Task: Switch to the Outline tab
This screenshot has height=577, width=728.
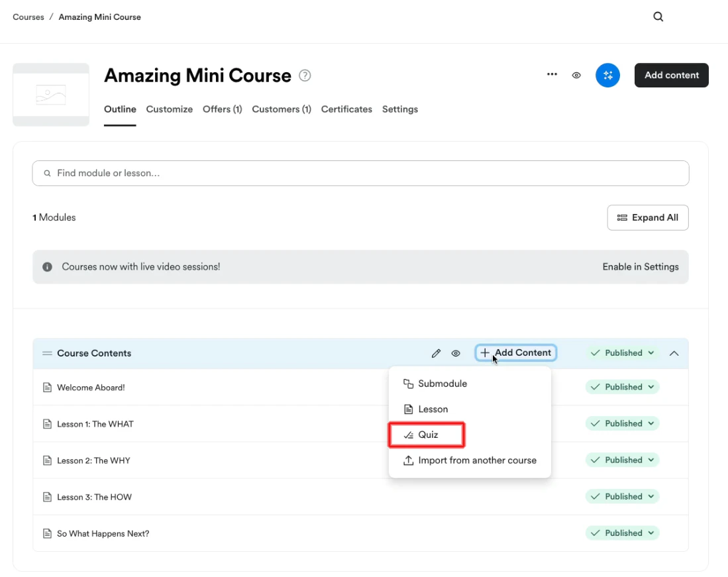Action: 120,109
